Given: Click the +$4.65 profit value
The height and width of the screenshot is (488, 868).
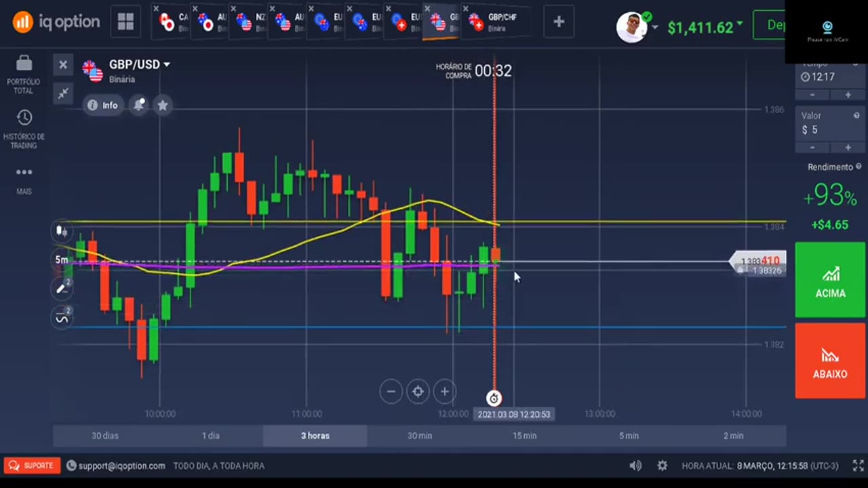Looking at the screenshot, I should click(830, 224).
